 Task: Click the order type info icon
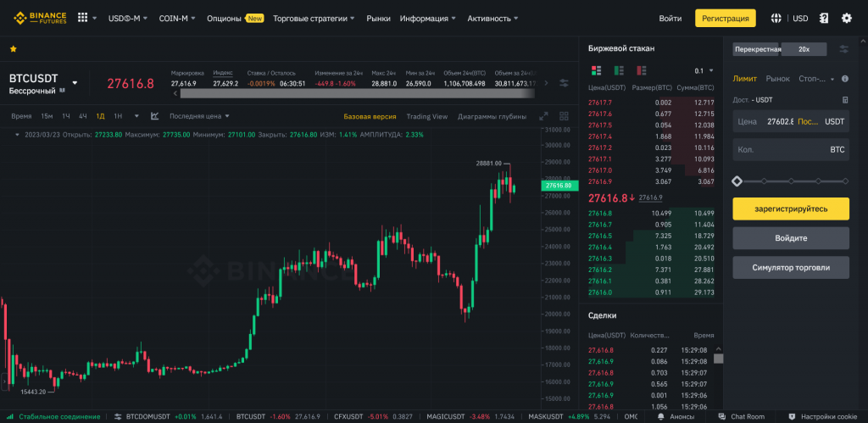pyautogui.click(x=845, y=79)
